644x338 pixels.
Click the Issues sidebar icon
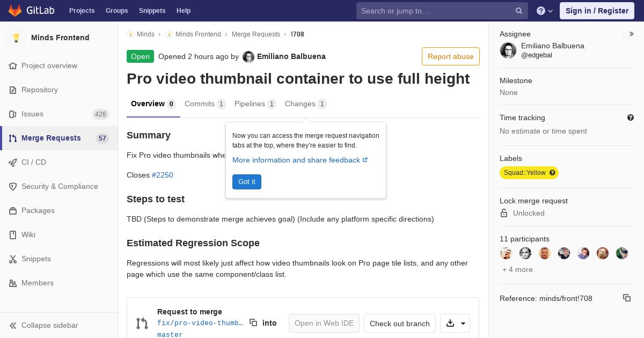[13, 114]
